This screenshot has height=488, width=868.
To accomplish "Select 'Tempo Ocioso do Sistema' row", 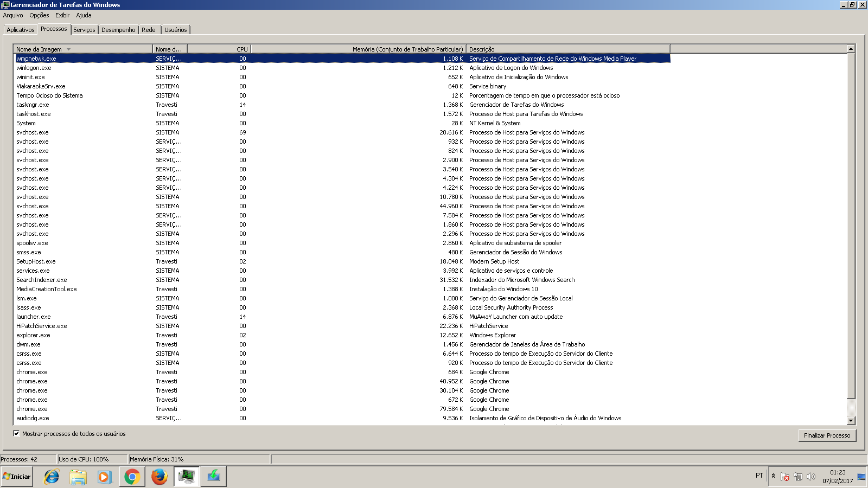I will point(342,95).
